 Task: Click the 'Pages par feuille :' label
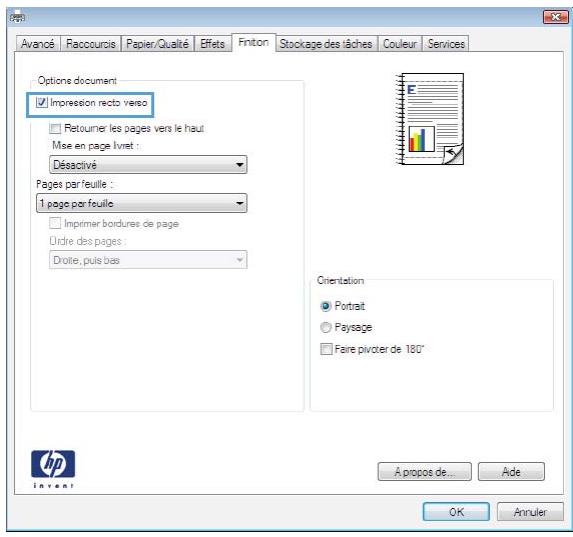(x=74, y=184)
